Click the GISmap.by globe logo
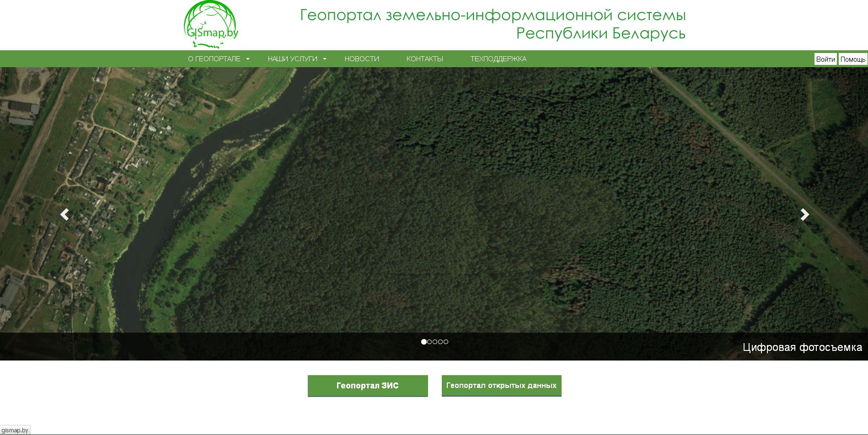The height and width of the screenshot is (435, 868). tap(211, 25)
